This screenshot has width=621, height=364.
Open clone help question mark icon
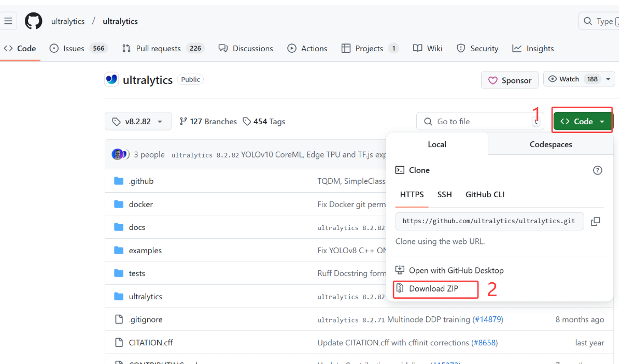pyautogui.click(x=597, y=170)
